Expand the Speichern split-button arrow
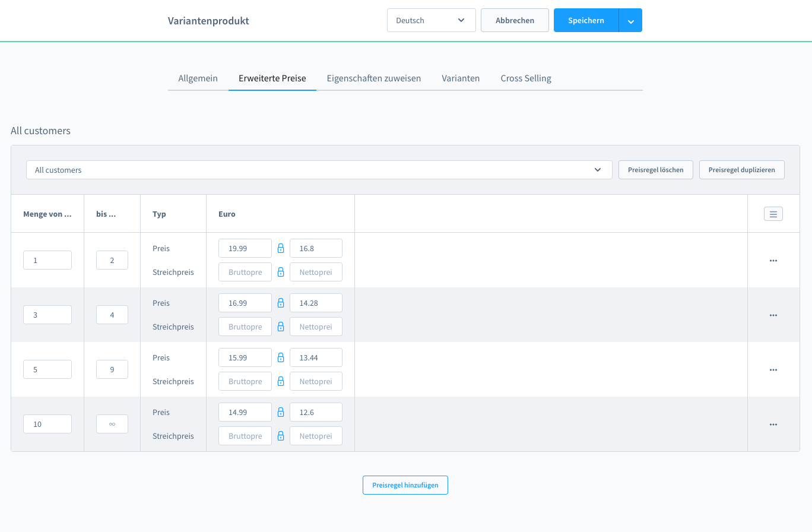 pos(630,20)
